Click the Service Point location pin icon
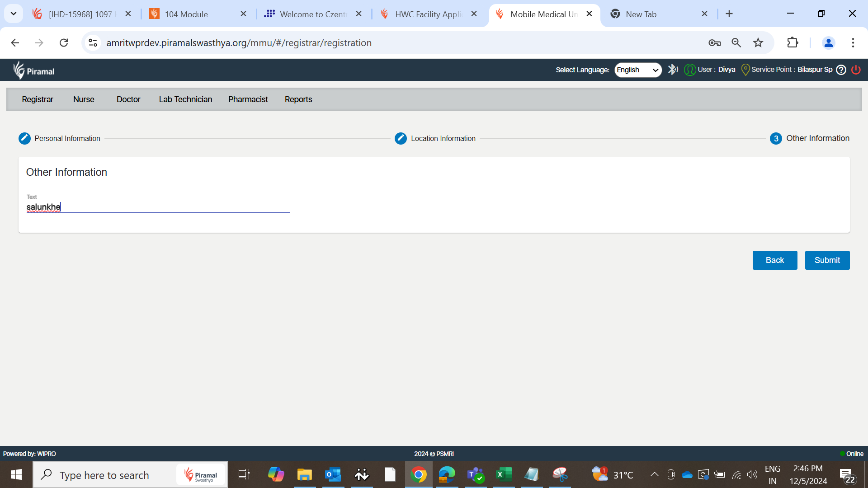Viewport: 868px width, 488px height. 745,70
